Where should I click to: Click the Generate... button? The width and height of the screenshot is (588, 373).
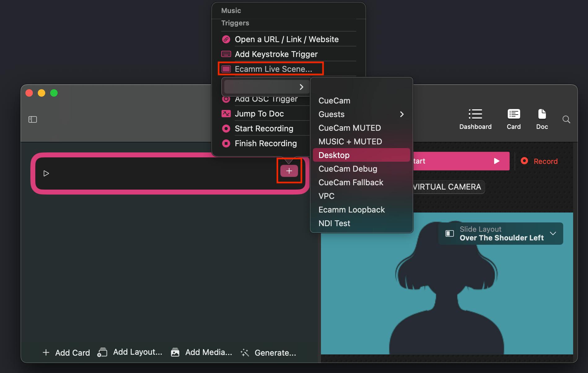[x=268, y=353]
